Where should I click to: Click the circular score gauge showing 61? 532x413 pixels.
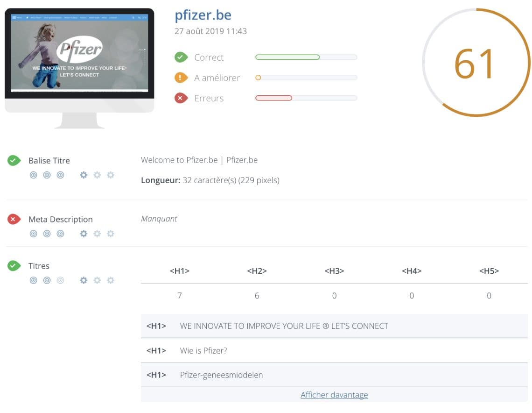coord(476,63)
